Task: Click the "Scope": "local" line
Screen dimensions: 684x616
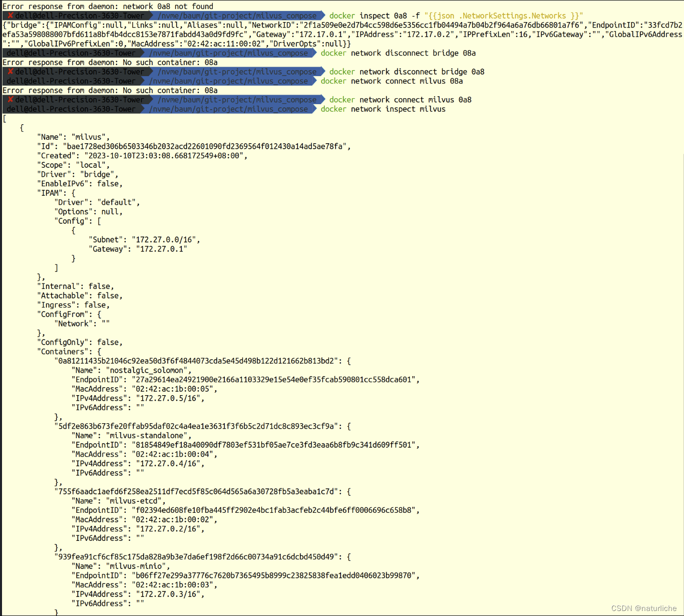Action: (73, 165)
